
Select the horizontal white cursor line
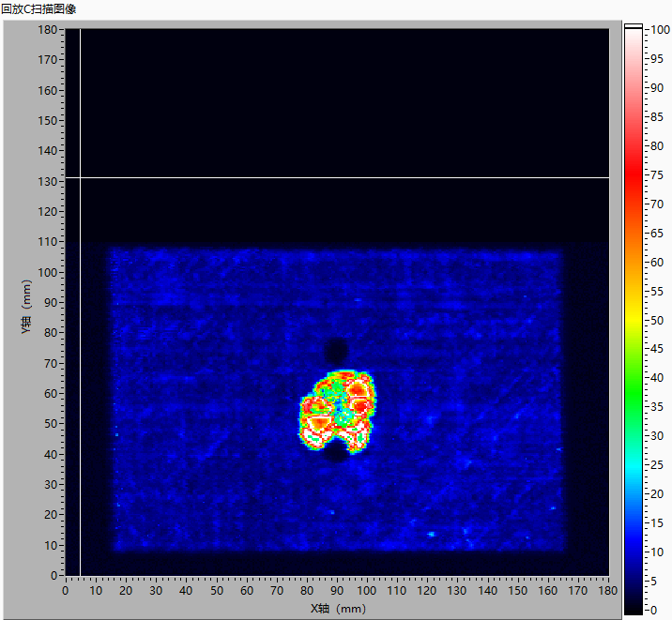(x=338, y=177)
